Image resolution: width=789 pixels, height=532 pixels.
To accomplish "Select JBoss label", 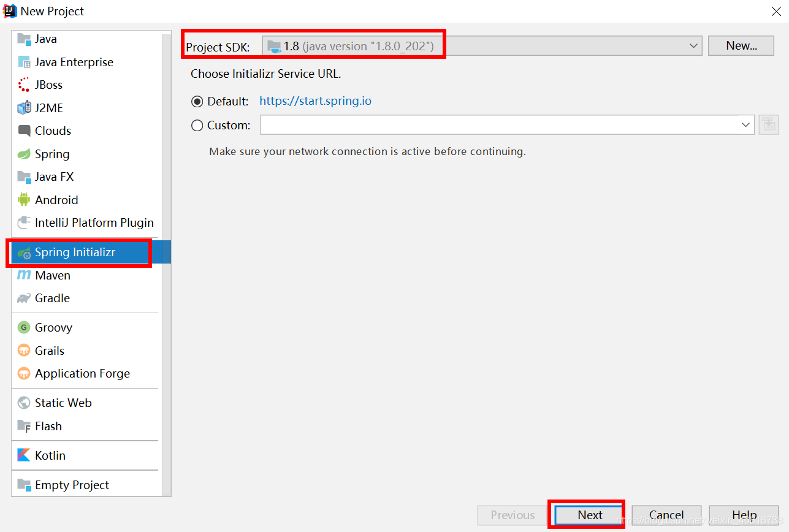I will [x=49, y=85].
